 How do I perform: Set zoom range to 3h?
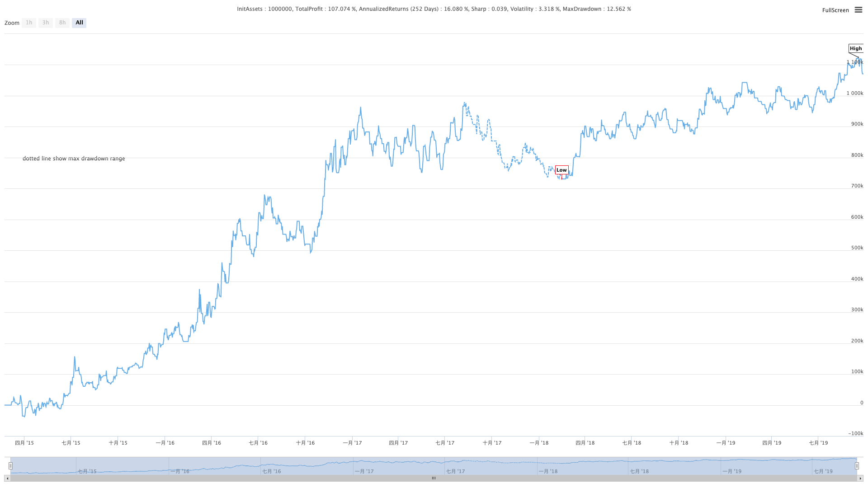[x=46, y=23]
